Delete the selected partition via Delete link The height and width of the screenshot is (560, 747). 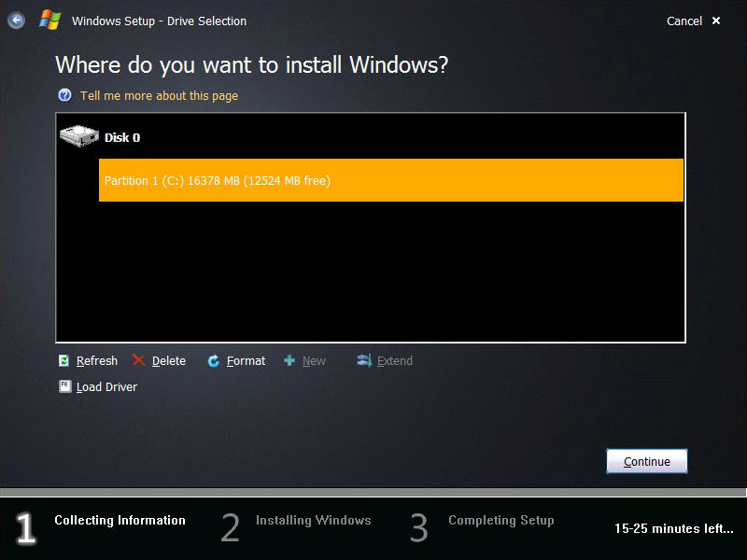[169, 361]
